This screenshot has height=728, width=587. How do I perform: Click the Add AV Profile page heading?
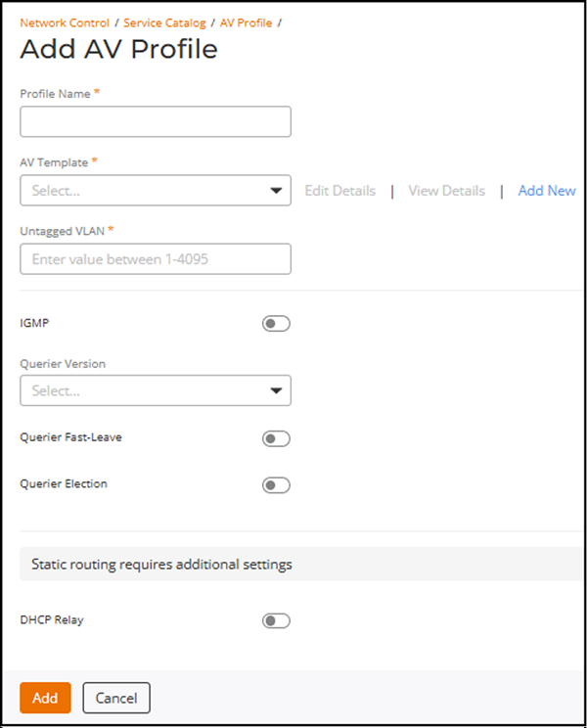[118, 50]
